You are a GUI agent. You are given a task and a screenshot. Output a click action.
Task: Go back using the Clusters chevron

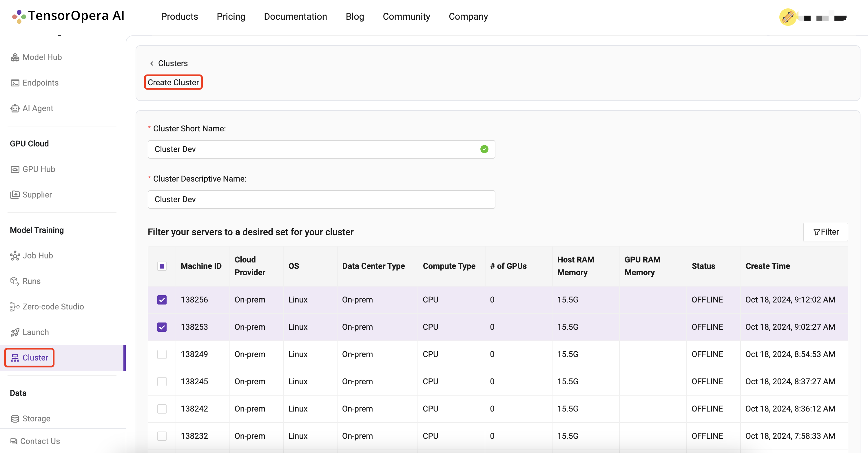[152, 64]
